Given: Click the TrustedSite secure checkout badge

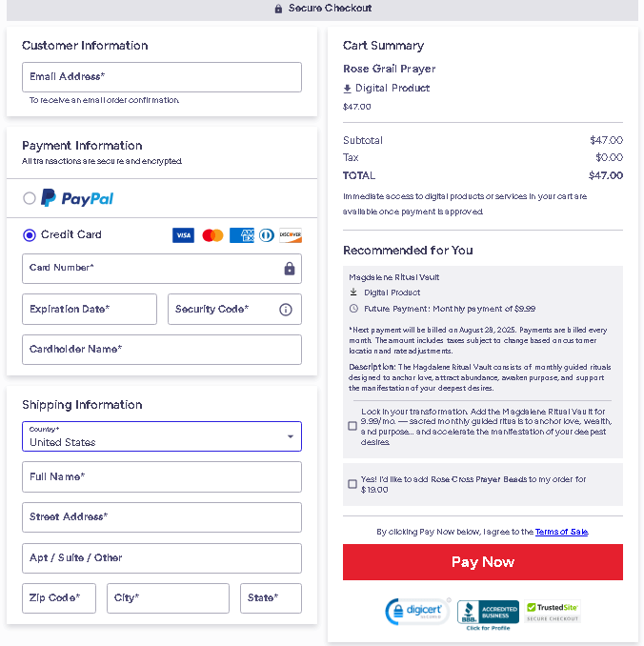Looking at the screenshot, I should 553,612.
